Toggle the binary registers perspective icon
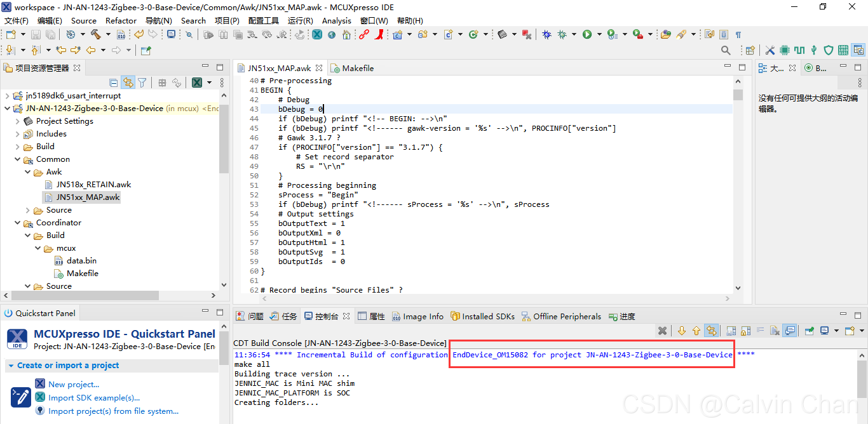 coord(843,50)
